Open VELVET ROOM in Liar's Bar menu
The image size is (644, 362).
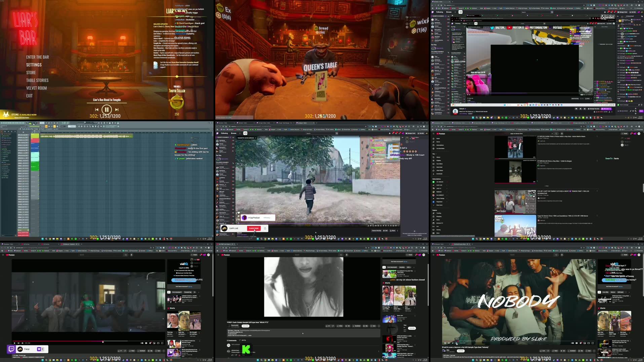(x=36, y=88)
